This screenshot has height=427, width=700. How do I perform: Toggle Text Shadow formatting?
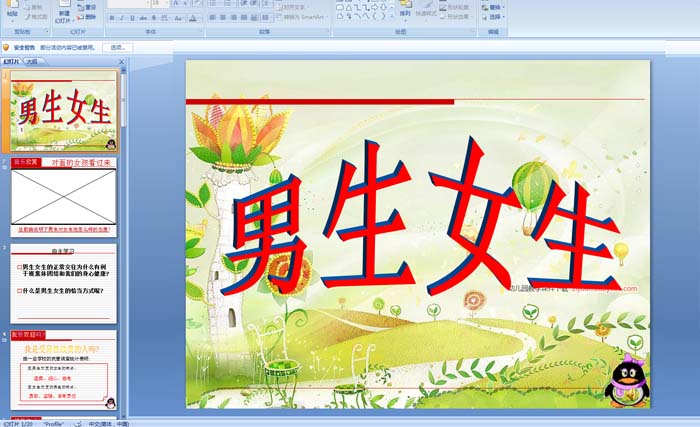154,18
